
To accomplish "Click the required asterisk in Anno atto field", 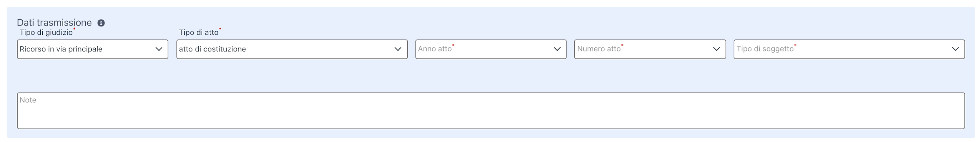I will click(454, 46).
